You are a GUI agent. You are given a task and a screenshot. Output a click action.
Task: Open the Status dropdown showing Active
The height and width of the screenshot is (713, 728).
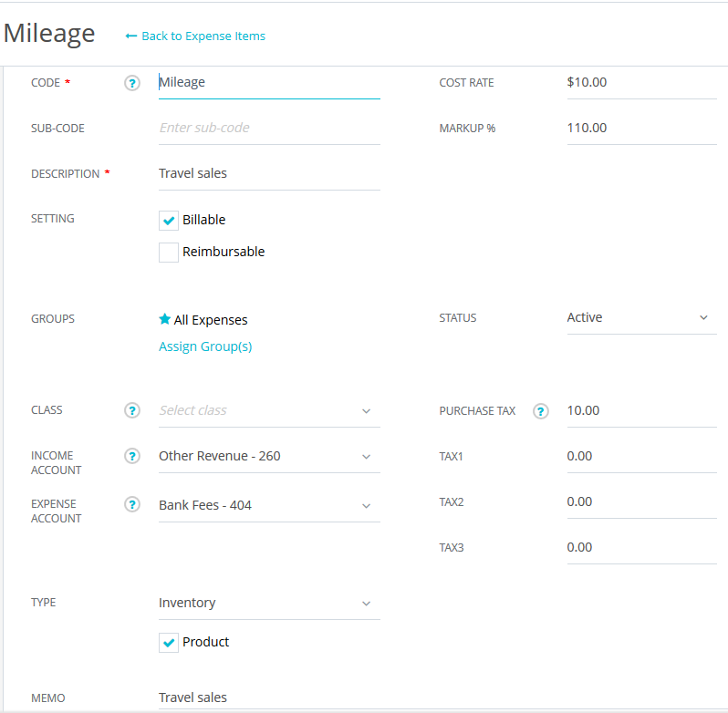641,318
